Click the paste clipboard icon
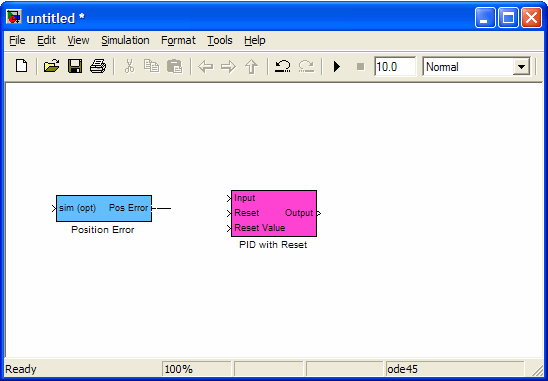Image resolution: width=548 pixels, height=381 pixels. tap(174, 66)
